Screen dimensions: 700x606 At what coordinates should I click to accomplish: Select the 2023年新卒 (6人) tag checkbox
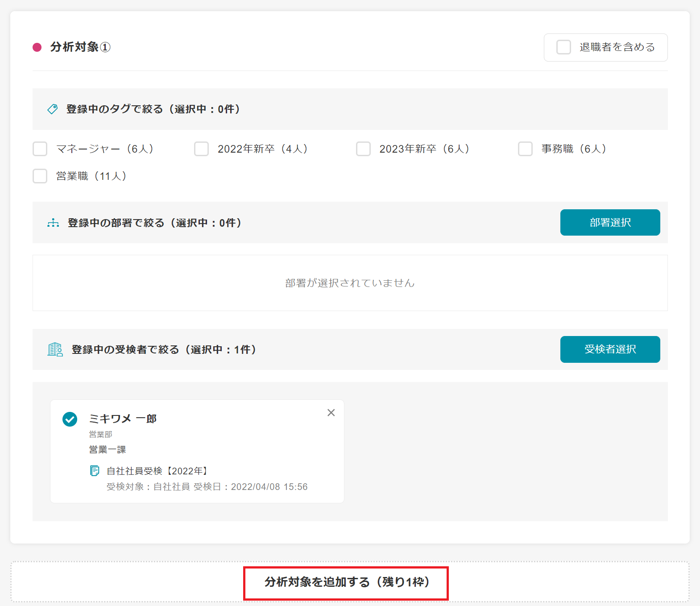(x=363, y=149)
